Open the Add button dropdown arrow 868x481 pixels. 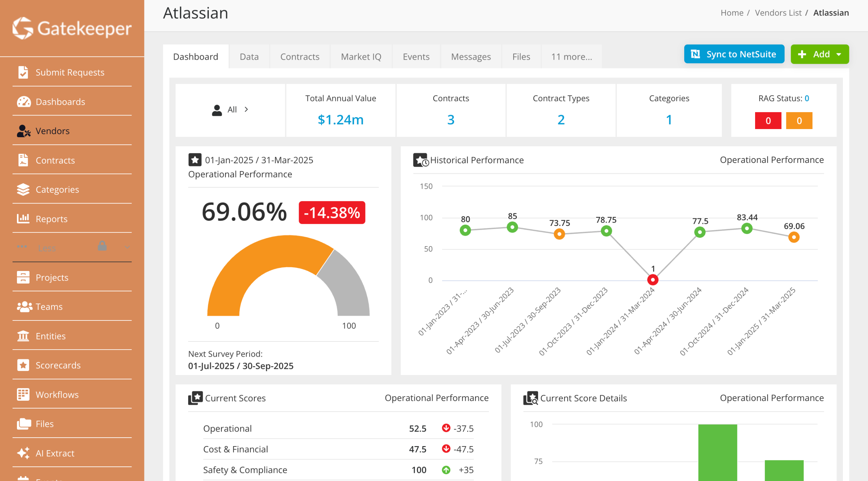click(x=839, y=55)
